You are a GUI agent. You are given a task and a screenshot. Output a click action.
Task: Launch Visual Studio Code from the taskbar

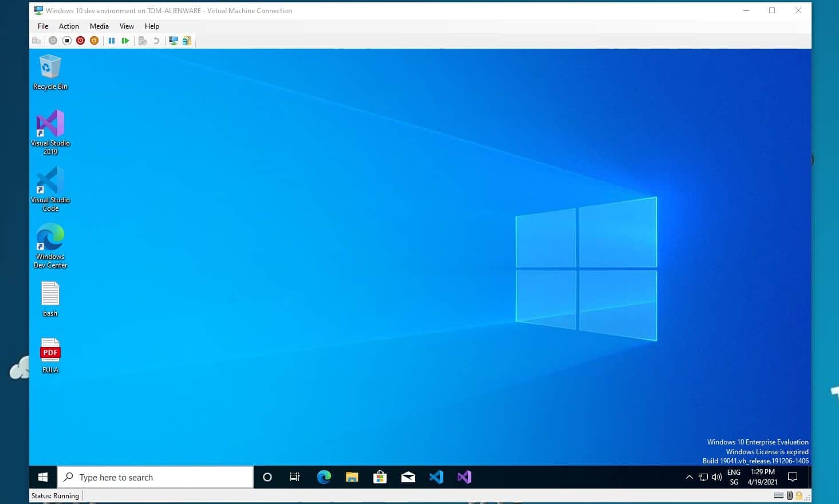[436, 477]
